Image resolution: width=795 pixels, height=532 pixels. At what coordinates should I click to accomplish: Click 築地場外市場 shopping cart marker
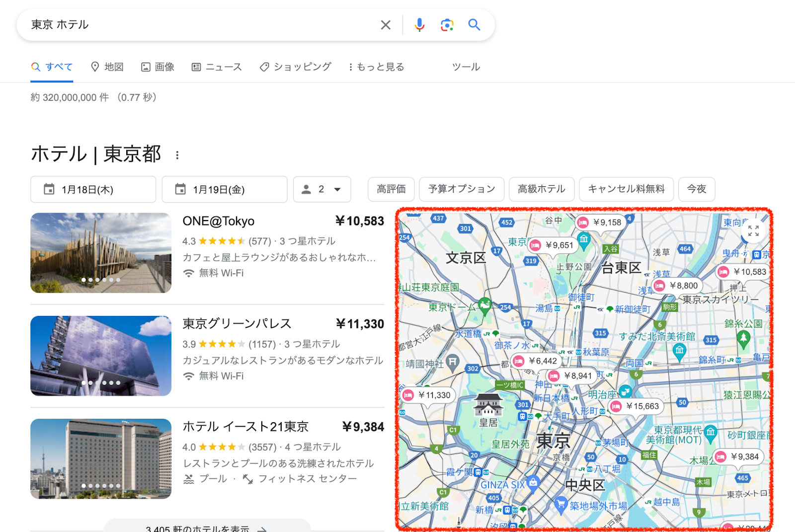coord(561,505)
